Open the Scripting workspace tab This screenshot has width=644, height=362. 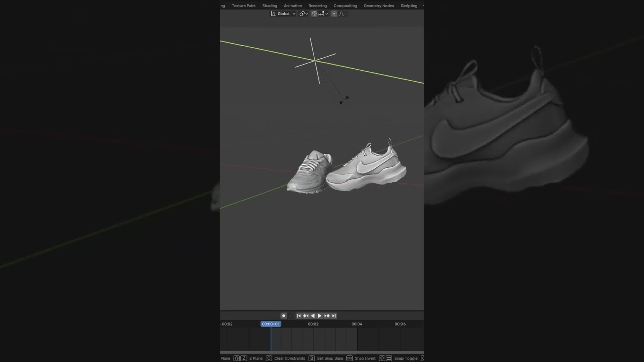[409, 6]
